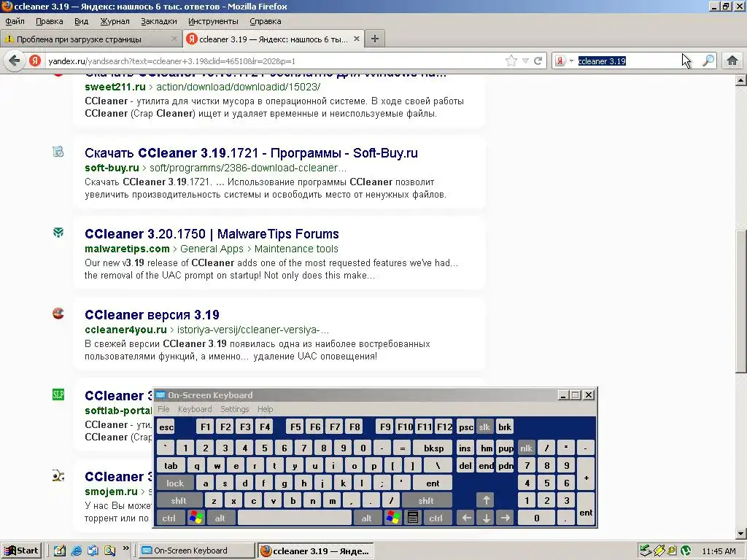Click the right arrow key on keyboard

coord(506,518)
